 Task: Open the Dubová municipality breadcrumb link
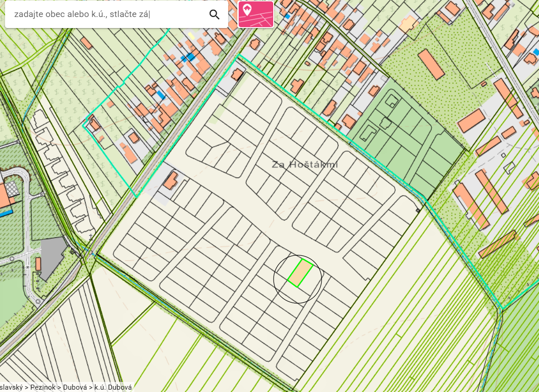(75, 387)
